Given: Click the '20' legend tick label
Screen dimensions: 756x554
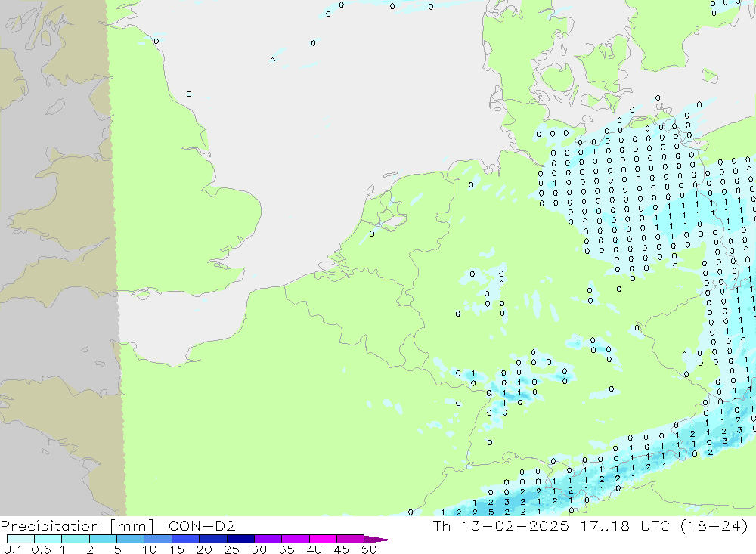Looking at the screenshot, I should 204,549.
